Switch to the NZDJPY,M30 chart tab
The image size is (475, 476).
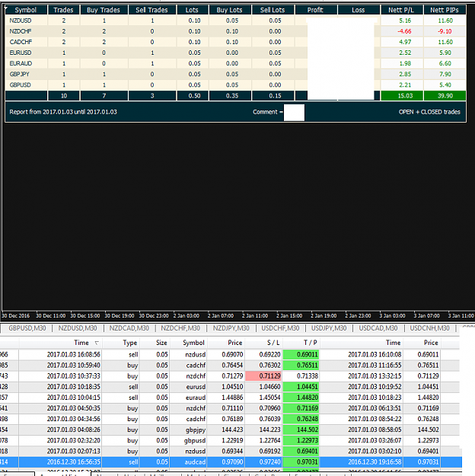click(231, 328)
